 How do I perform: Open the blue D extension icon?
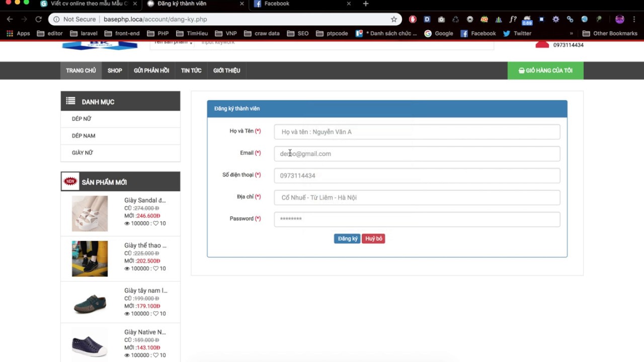pos(427,19)
